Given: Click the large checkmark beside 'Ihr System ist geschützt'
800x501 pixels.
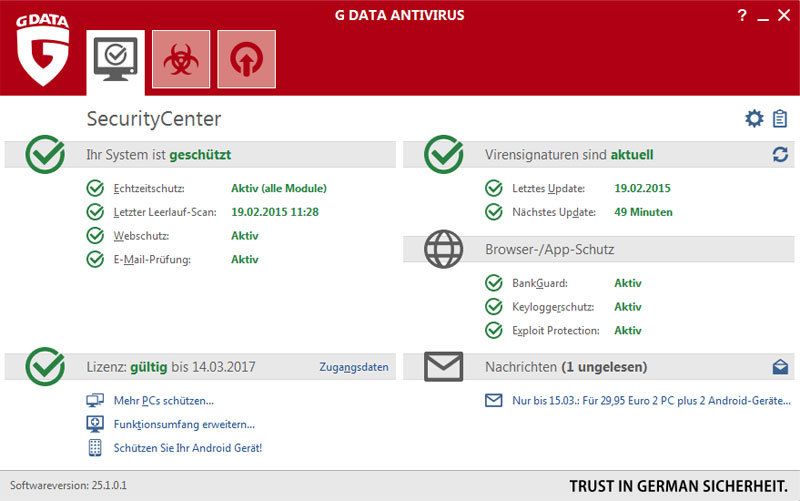Looking at the screenshot, I should [45, 154].
